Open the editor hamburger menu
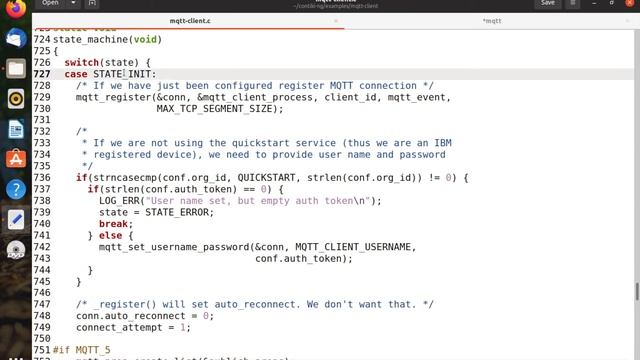Screen dimensions: 640x360 (x=573, y=3)
